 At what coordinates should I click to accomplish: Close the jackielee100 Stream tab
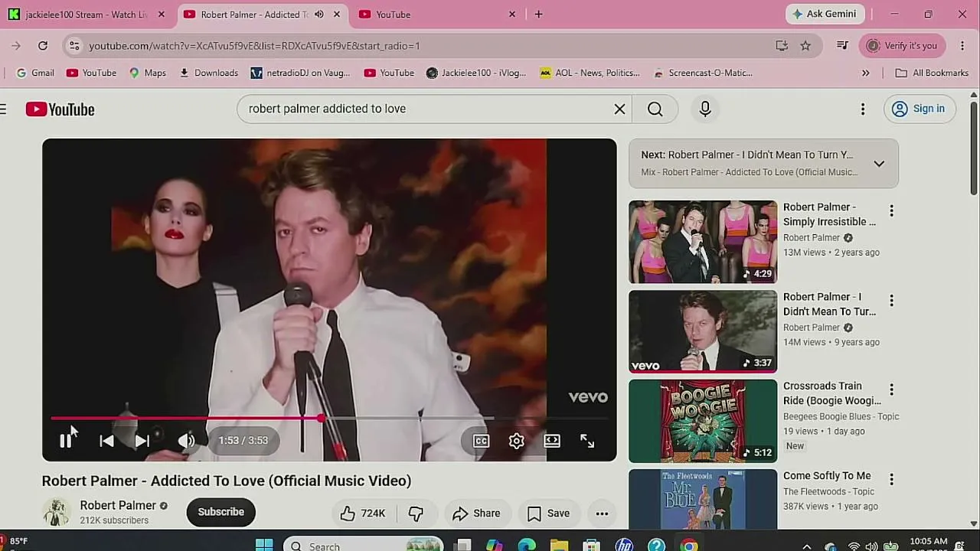(161, 15)
